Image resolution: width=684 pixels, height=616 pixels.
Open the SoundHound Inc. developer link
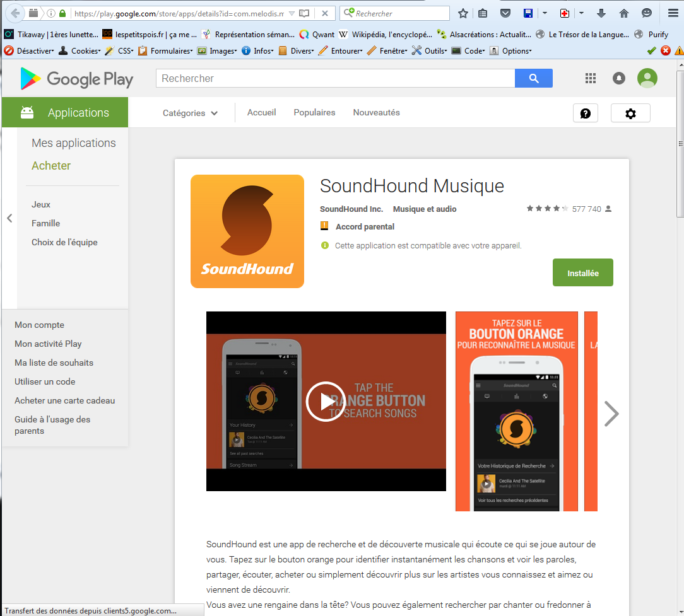351,209
